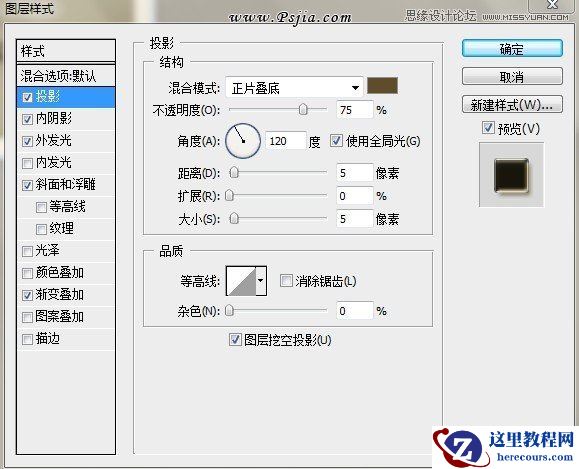The height and width of the screenshot is (469, 579).
Task: Toggle the 投影 drop shadow checkbox
Action: pyautogui.click(x=27, y=97)
